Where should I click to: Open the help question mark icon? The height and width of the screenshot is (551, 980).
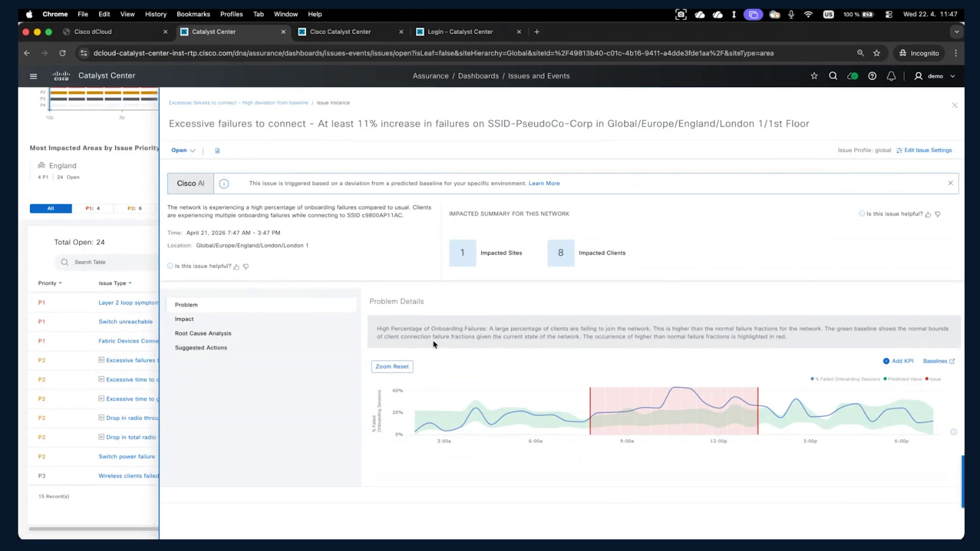pyautogui.click(x=872, y=76)
